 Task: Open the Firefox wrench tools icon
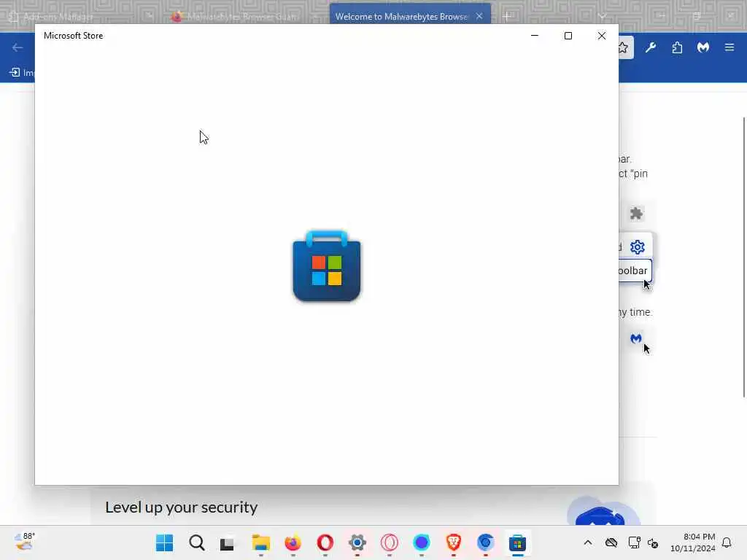pos(650,47)
